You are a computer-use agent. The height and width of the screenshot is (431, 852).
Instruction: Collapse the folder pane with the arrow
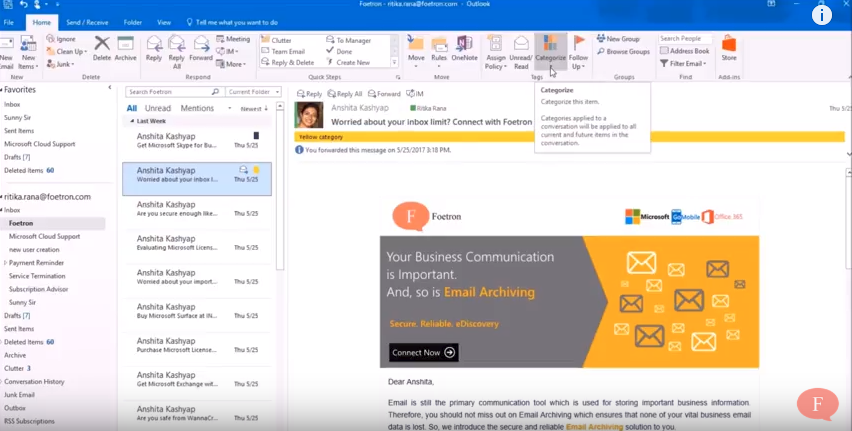pyautogui.click(x=110, y=88)
